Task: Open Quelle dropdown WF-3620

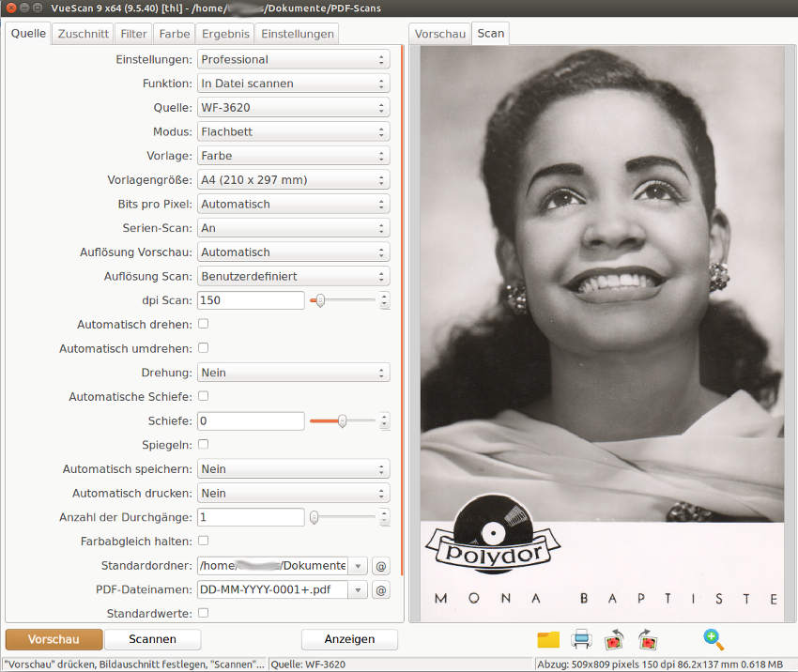Action: click(x=293, y=108)
